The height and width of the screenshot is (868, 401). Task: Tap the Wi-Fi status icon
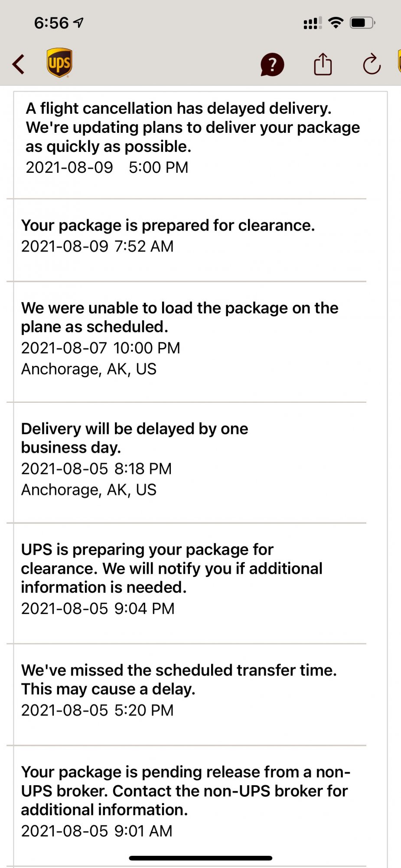click(x=336, y=23)
